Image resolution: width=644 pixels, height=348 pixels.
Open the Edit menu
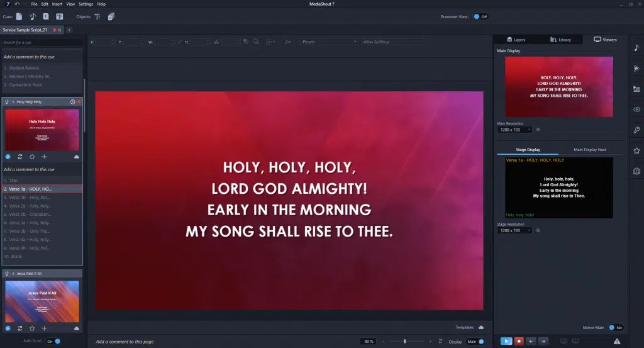pos(45,4)
